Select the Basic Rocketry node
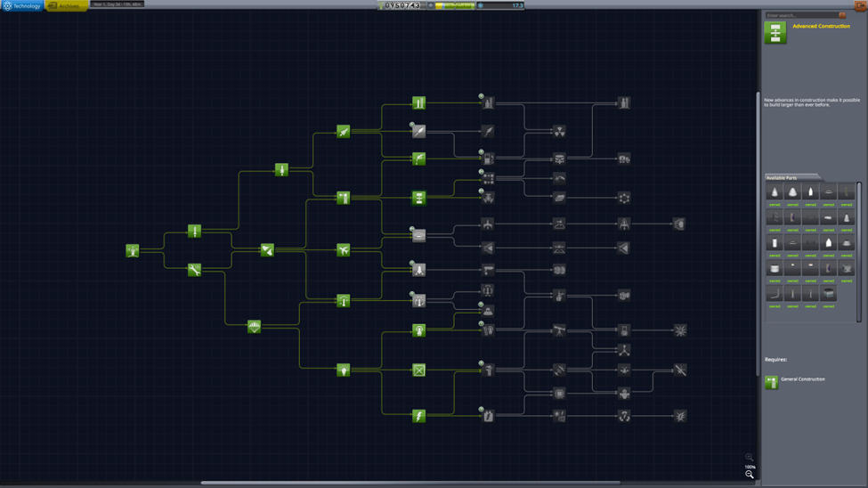Screen dimensions: 868x488 pos(194,231)
